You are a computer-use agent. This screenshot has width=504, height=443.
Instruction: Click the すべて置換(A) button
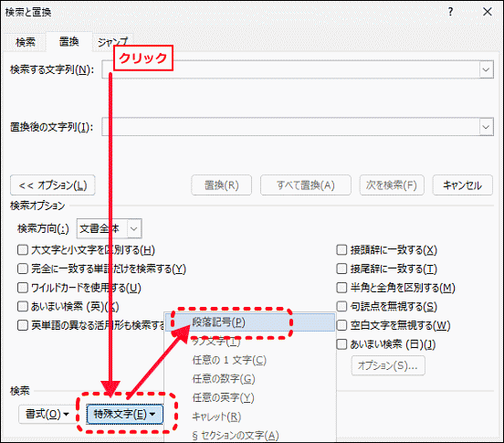coord(306,185)
